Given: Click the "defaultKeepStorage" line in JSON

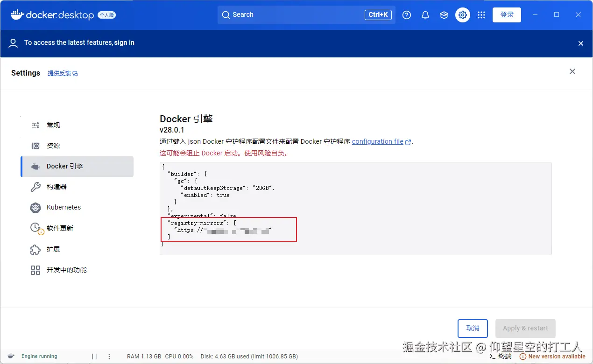Looking at the screenshot, I should 228,188.
